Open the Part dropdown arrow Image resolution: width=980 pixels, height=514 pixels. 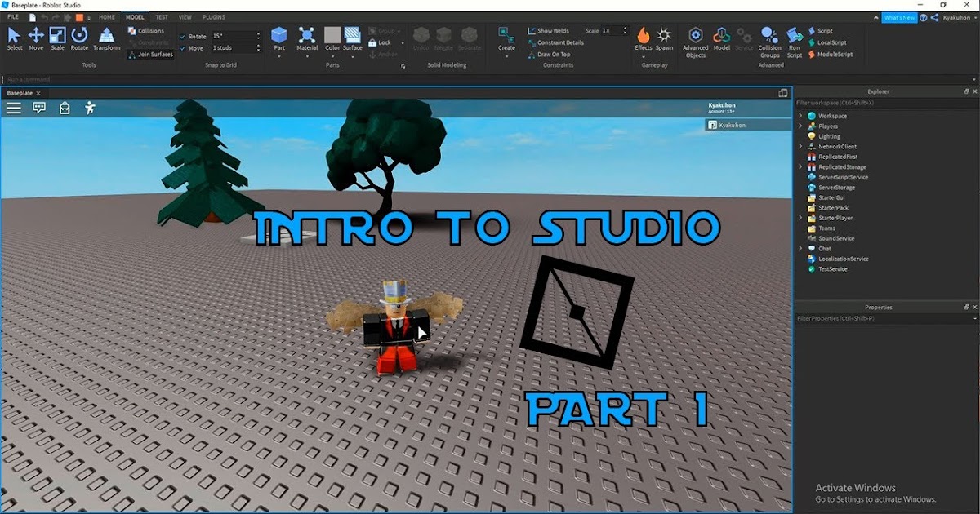(x=279, y=56)
